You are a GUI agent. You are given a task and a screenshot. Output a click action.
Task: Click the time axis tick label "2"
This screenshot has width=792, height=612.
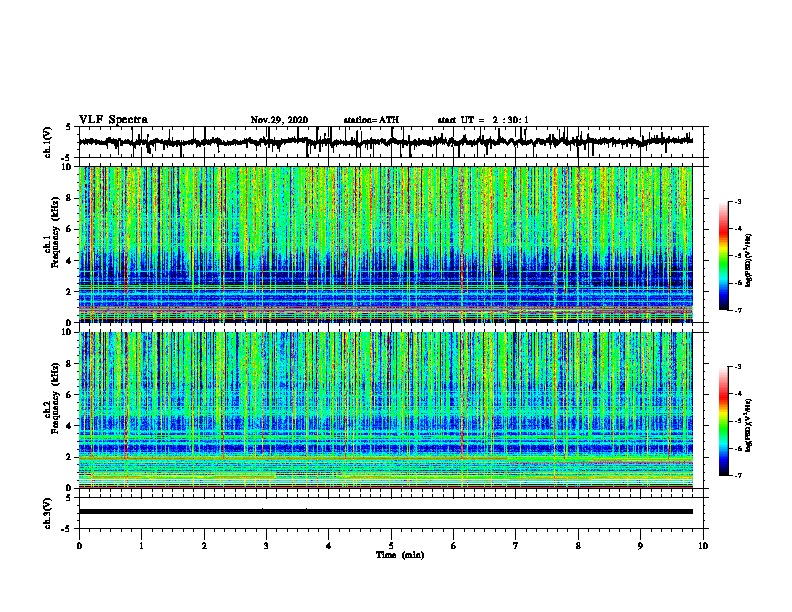204,546
